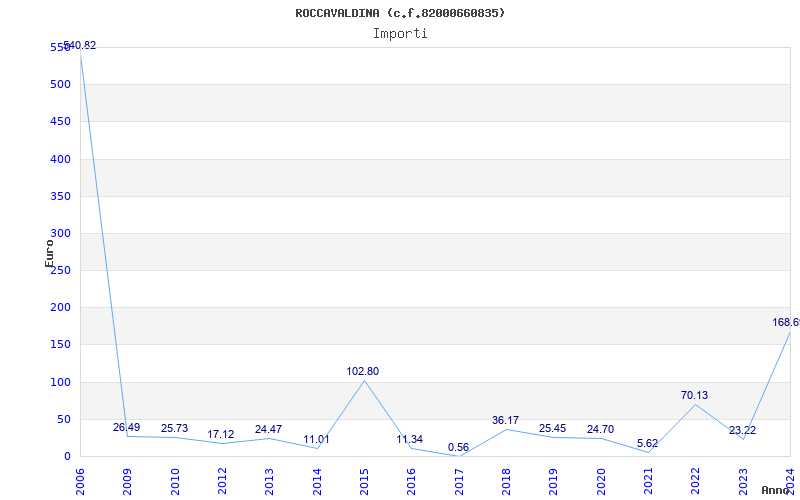
Task: Click the 550 value on Euro axis
Action: point(61,47)
